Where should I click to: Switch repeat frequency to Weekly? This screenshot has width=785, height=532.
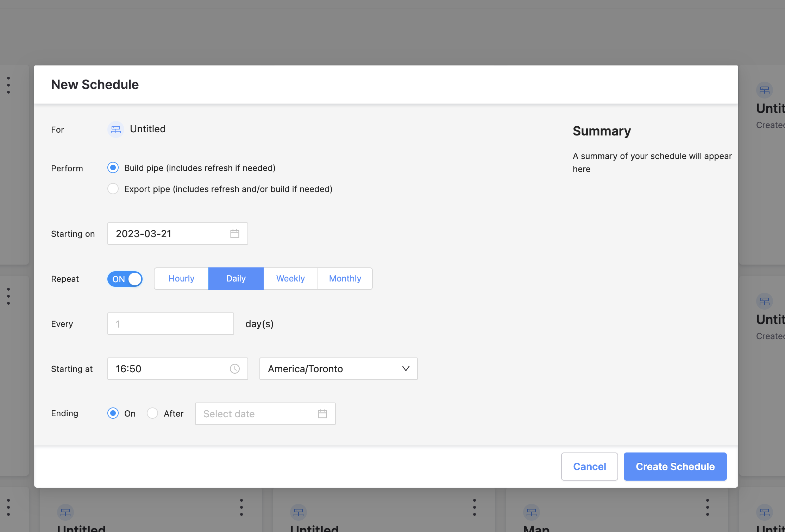(290, 279)
